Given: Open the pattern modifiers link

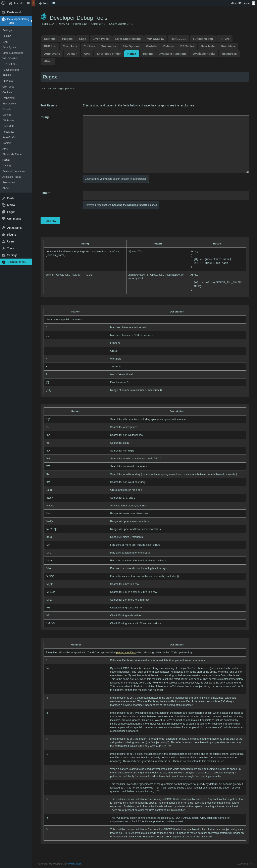Looking at the screenshot, I should pyautogui.click(x=126, y=652).
